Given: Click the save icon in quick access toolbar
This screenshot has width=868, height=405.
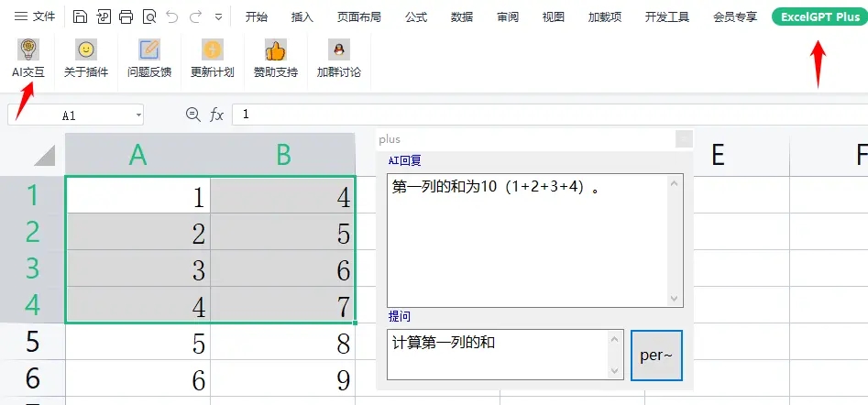Looking at the screenshot, I should coord(81,16).
